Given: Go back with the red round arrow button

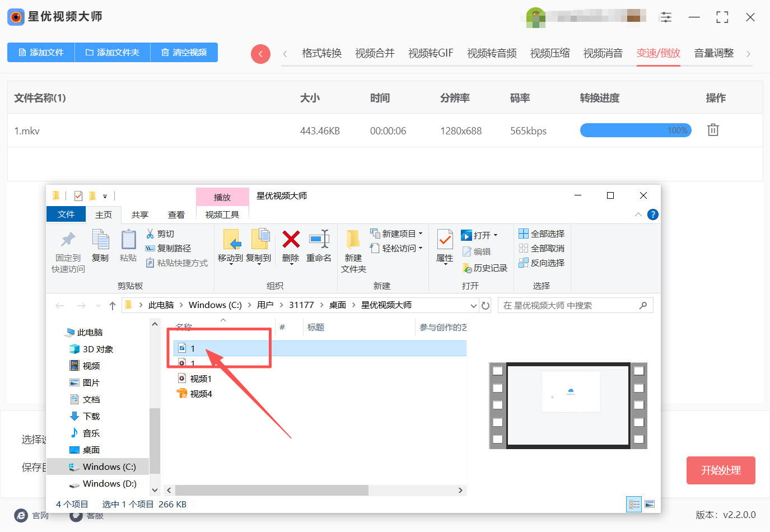Looking at the screenshot, I should [x=260, y=54].
